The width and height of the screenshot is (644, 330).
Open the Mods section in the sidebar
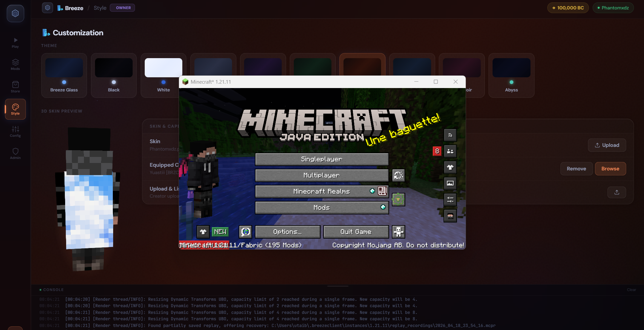(x=15, y=65)
